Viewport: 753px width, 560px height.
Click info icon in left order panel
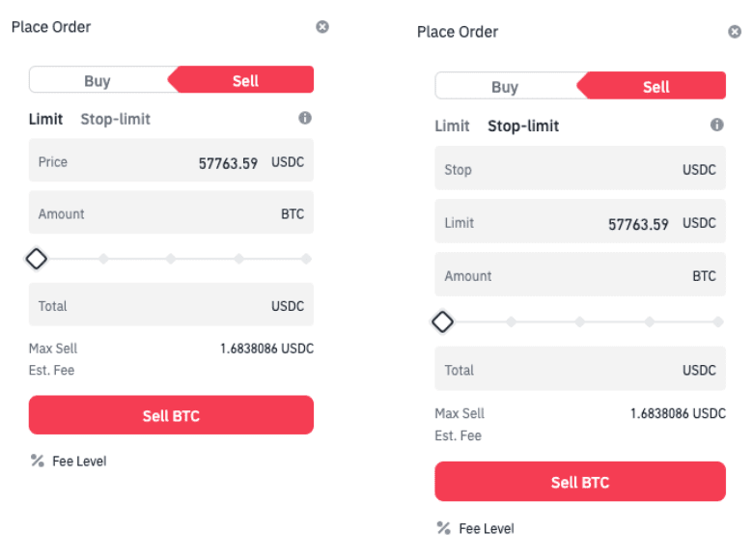[305, 118]
